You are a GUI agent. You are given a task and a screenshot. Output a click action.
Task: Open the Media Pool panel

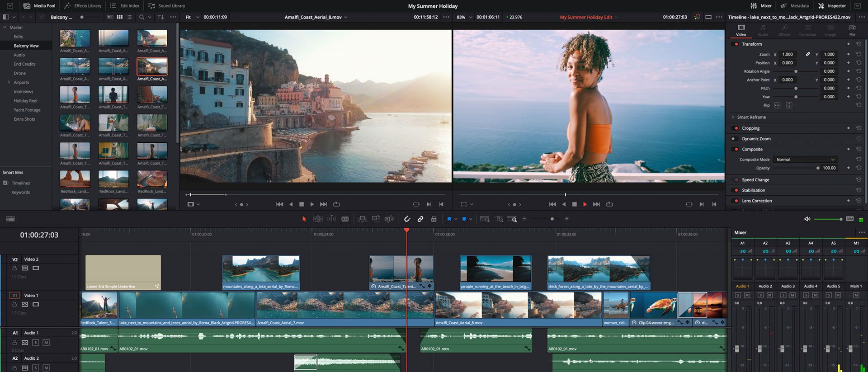39,6
